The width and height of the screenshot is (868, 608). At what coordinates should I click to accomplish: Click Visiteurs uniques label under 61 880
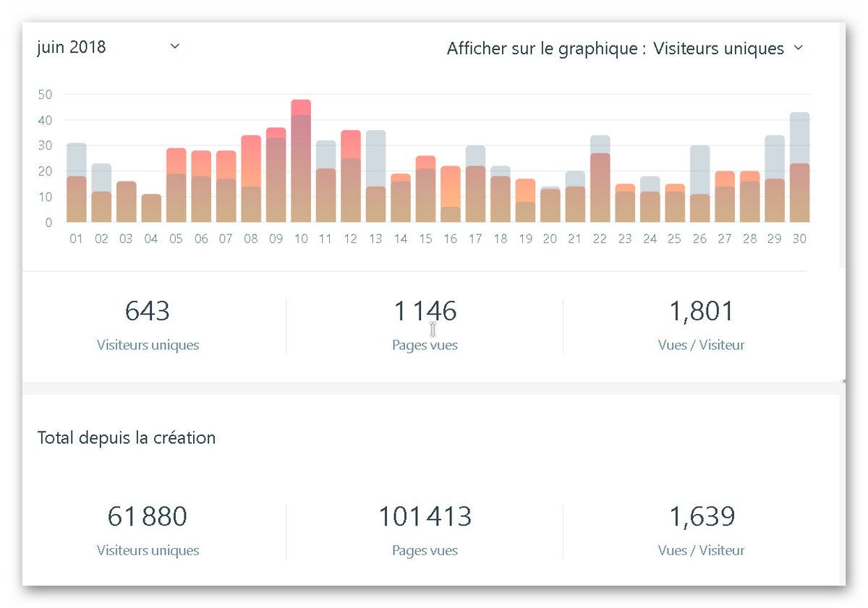pos(148,550)
